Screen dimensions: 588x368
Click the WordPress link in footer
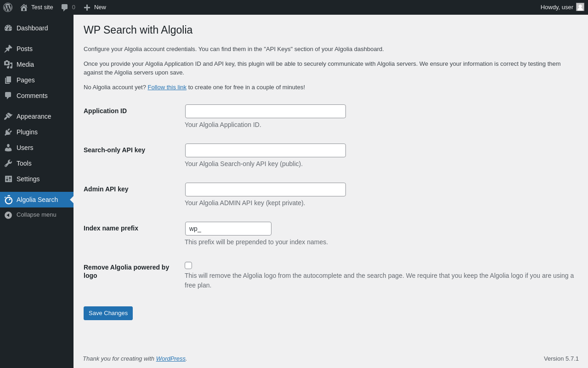170,358
